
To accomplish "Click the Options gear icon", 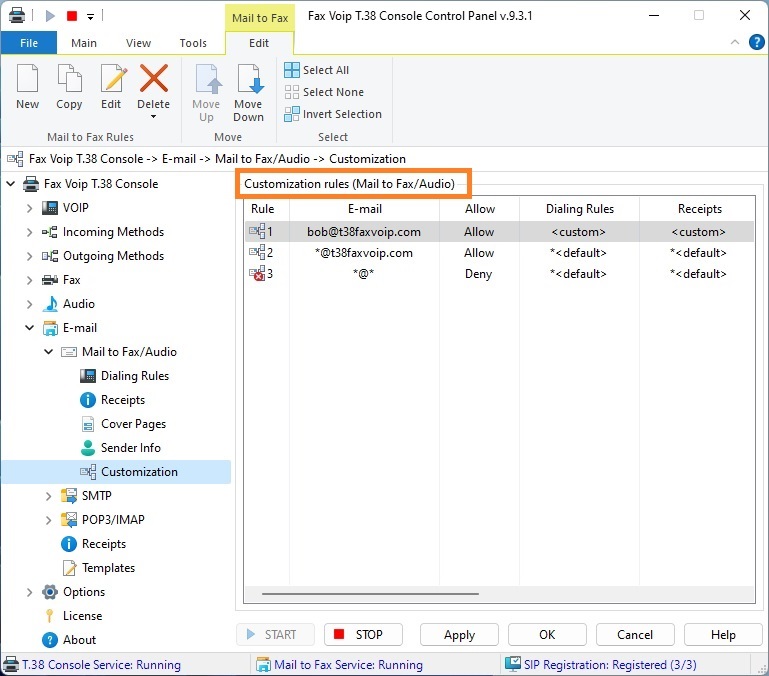I will 50,592.
